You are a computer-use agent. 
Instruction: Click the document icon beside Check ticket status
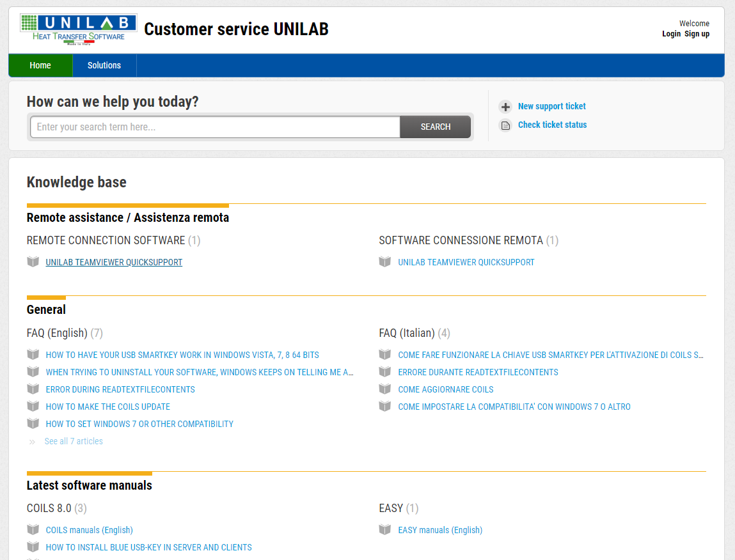tap(505, 125)
